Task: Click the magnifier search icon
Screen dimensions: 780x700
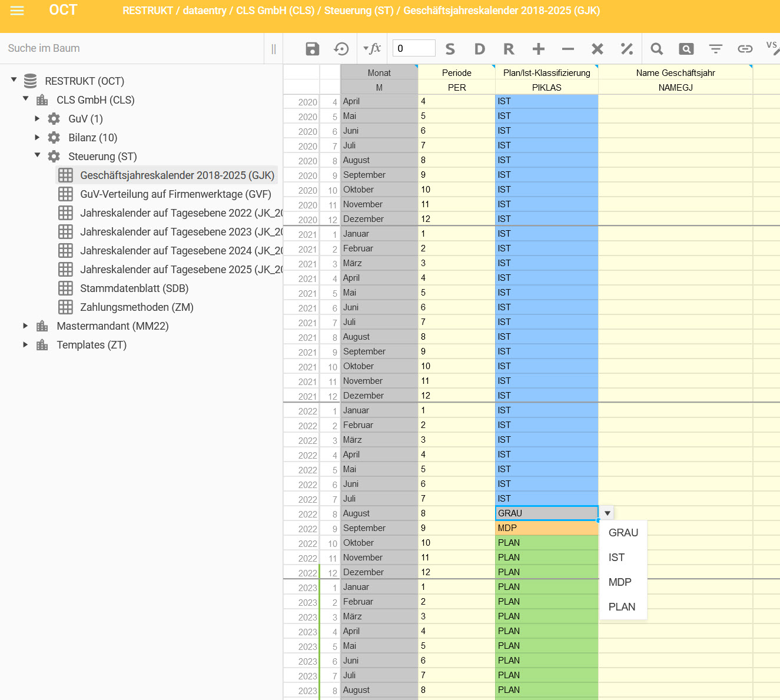Action: pyautogui.click(x=656, y=49)
